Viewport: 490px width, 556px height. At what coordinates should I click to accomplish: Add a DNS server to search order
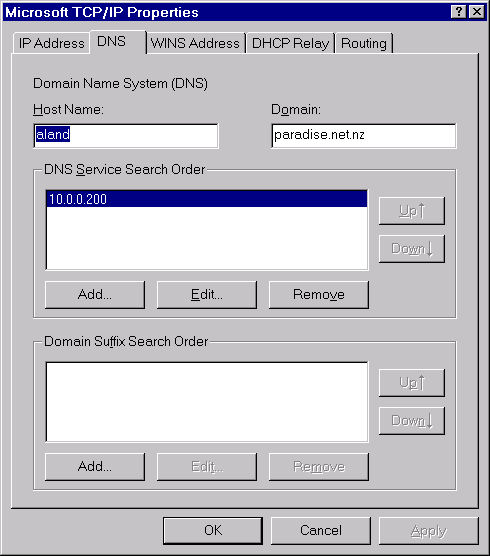point(95,295)
